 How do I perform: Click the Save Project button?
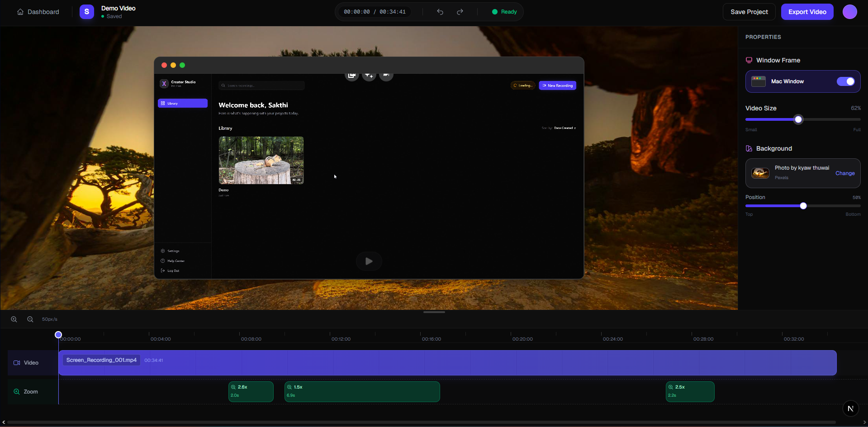(x=749, y=11)
